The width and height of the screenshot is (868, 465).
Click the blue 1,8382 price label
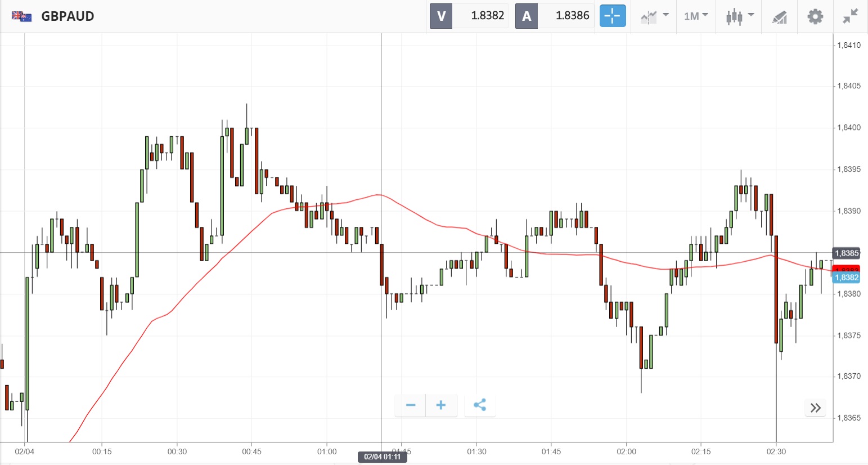pos(846,278)
